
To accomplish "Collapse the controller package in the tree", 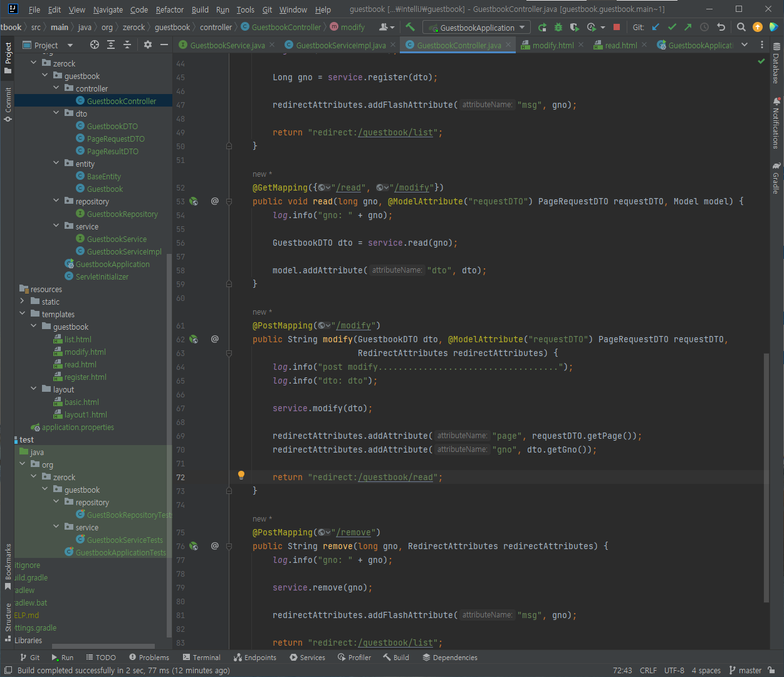I will 56,88.
